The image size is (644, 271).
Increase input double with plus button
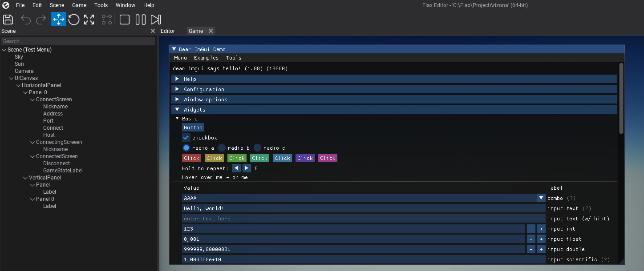541,249
